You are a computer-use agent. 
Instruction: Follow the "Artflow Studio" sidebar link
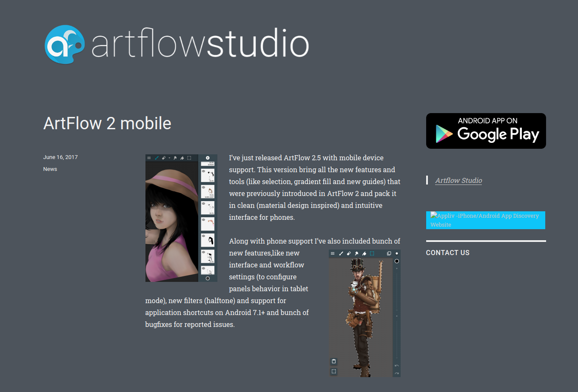tap(458, 181)
